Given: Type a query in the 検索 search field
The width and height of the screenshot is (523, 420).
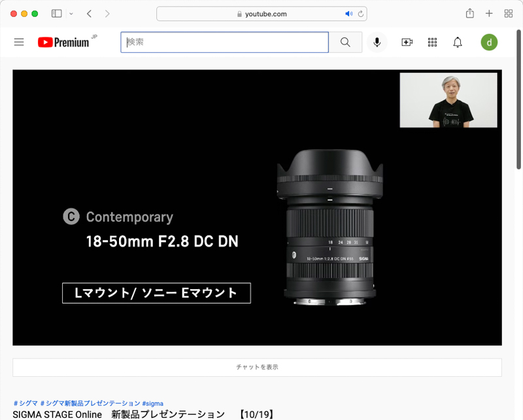Looking at the screenshot, I should point(224,42).
